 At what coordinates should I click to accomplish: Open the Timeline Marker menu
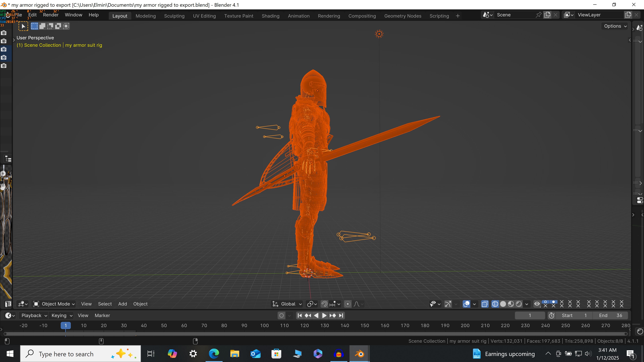[x=102, y=316]
